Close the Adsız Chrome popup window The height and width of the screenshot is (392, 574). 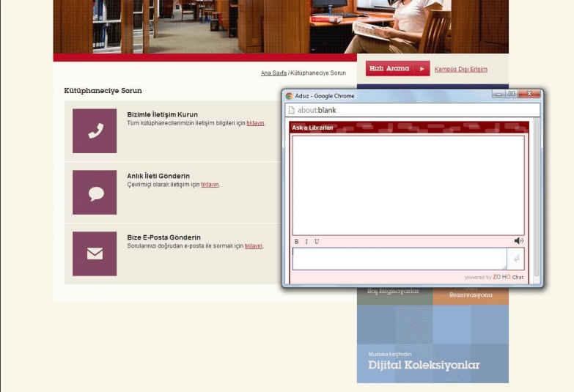click(529, 94)
